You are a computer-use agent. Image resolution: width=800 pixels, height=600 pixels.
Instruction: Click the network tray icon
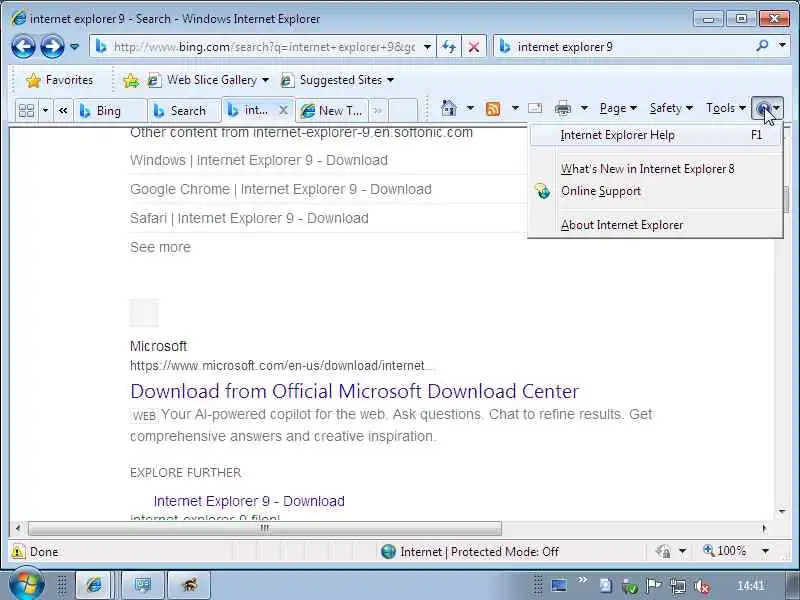tap(678, 586)
